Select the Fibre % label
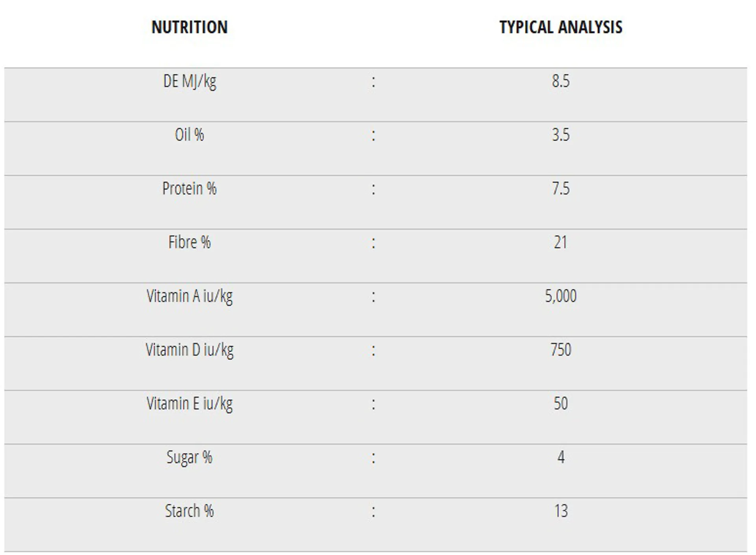Screen dimensions: 756x555 tap(189, 242)
